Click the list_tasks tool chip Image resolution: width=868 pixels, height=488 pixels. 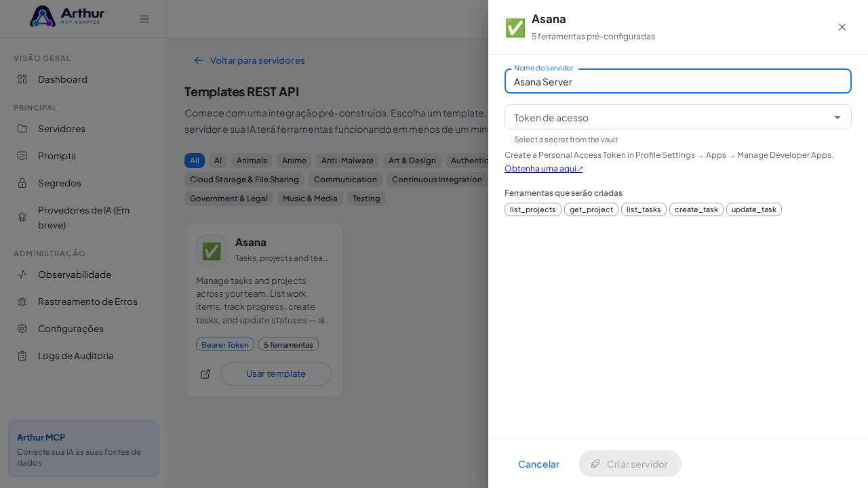click(x=644, y=209)
